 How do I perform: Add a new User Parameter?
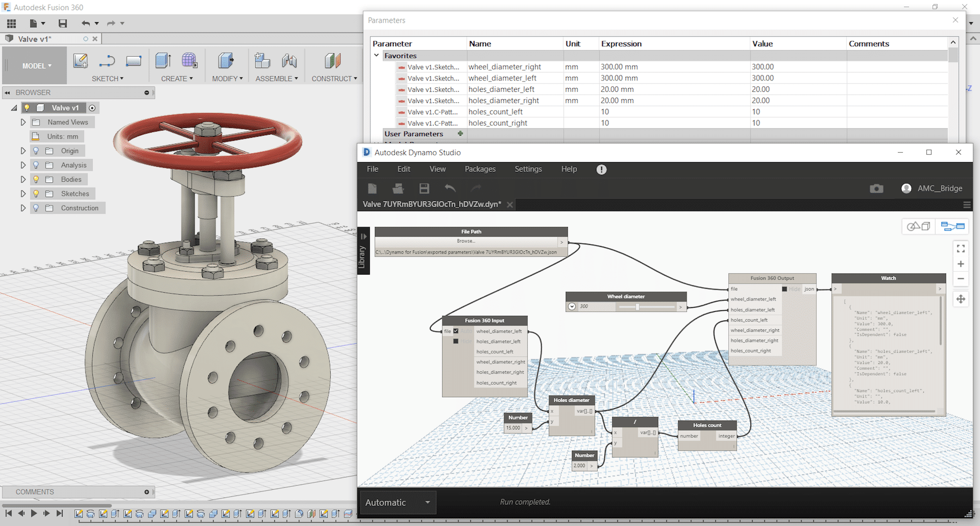pos(460,134)
